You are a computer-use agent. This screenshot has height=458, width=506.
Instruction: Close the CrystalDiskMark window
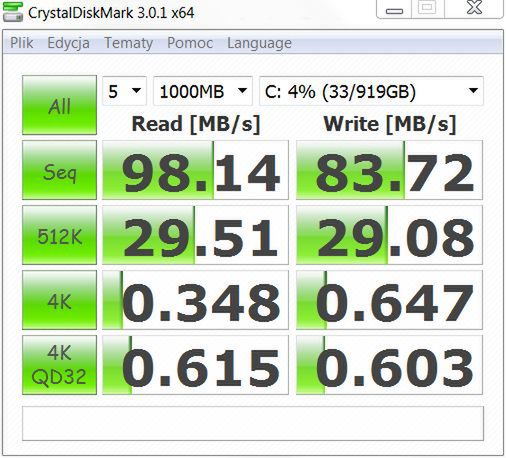[x=474, y=8]
